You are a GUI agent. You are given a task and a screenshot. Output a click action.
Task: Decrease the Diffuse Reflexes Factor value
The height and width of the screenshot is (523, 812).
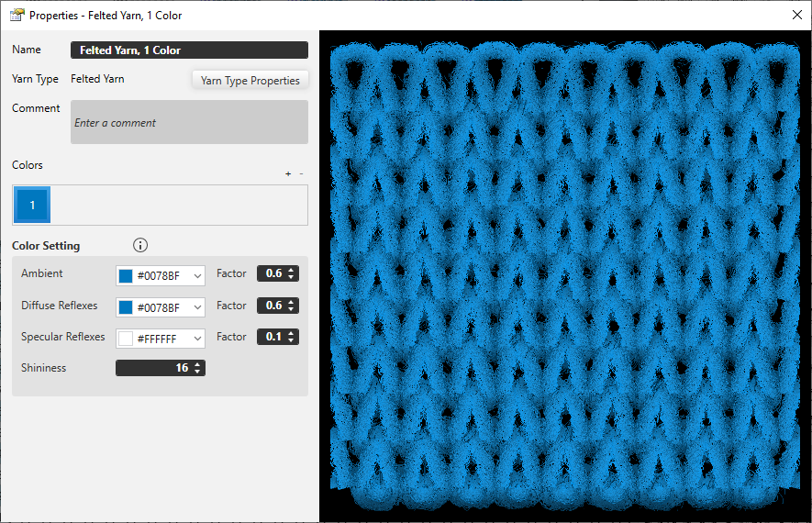click(292, 309)
